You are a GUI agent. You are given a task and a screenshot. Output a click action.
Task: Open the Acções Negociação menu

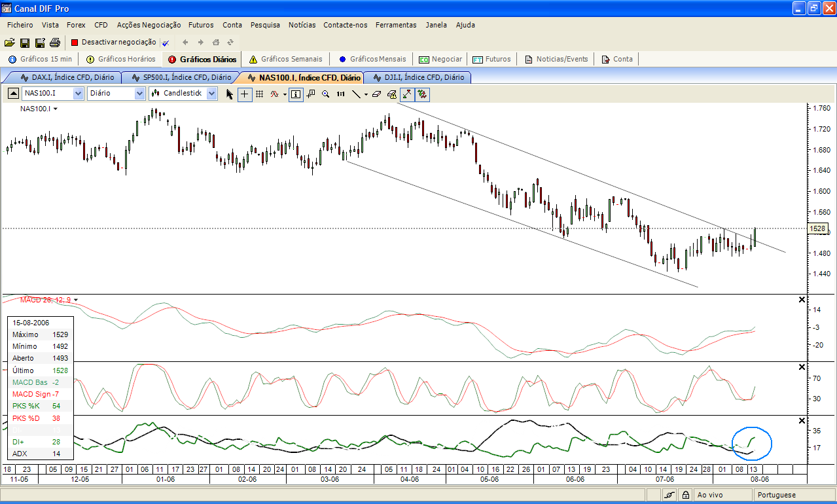click(x=149, y=25)
